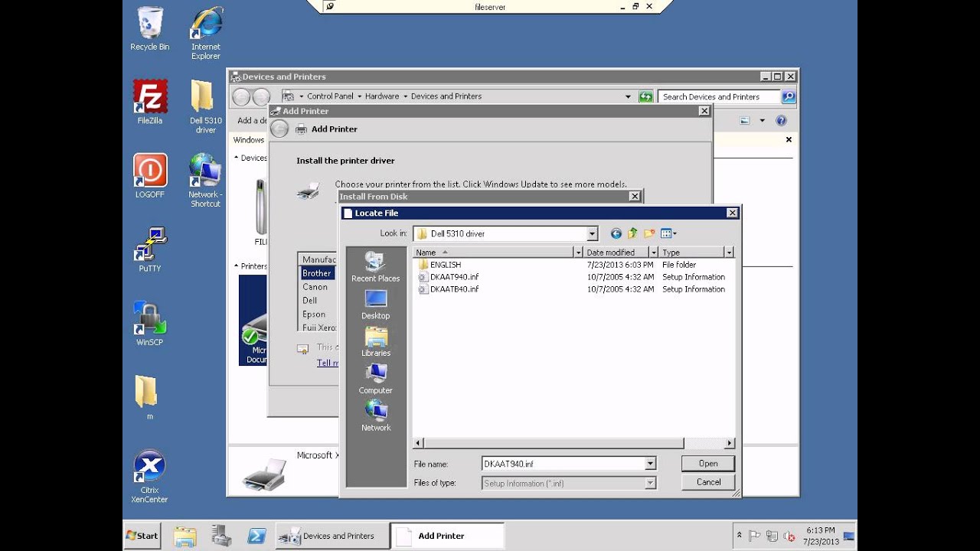Click the Cancel button in Locate File
Image resolution: width=980 pixels, height=551 pixels.
coord(708,482)
